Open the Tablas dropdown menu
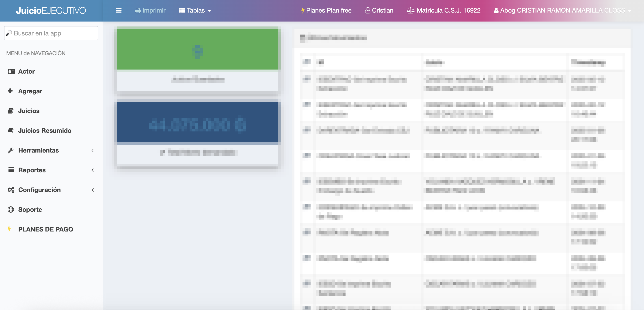 (195, 11)
